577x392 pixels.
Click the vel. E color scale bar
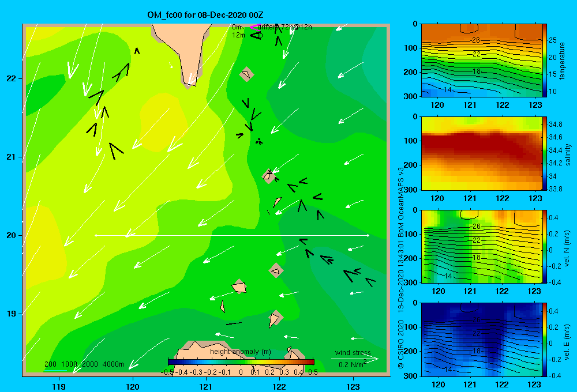pyautogui.click(x=545, y=340)
